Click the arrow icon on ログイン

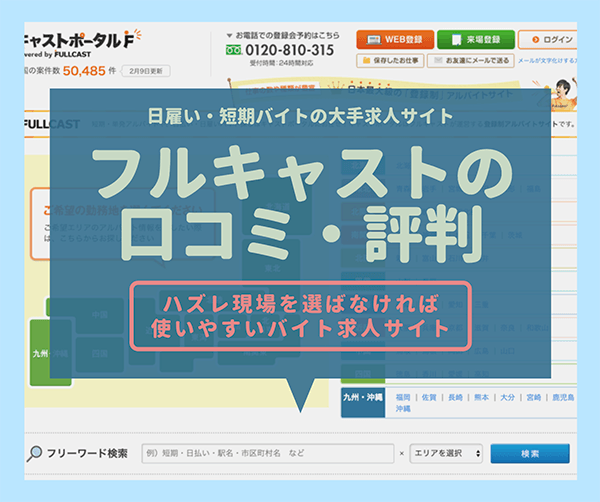click(x=536, y=39)
